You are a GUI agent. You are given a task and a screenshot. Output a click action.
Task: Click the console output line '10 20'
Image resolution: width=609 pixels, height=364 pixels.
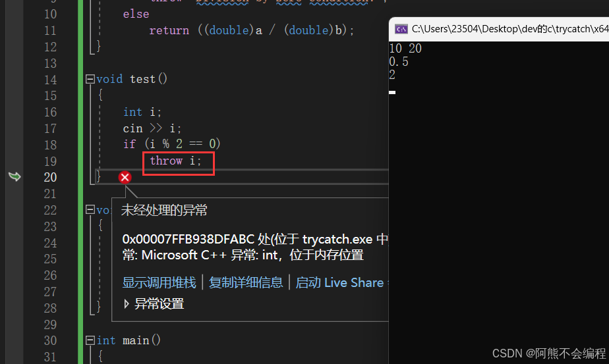coord(405,49)
